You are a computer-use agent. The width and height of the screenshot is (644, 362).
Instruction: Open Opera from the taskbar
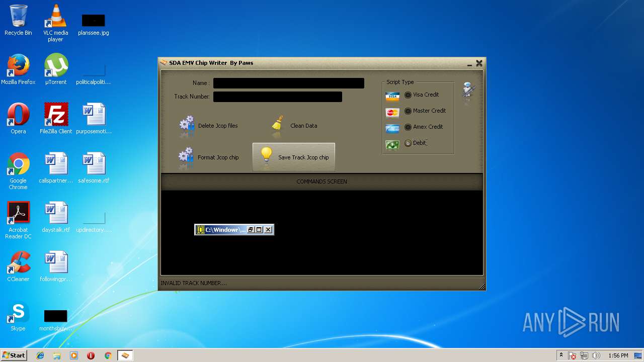coord(91,355)
